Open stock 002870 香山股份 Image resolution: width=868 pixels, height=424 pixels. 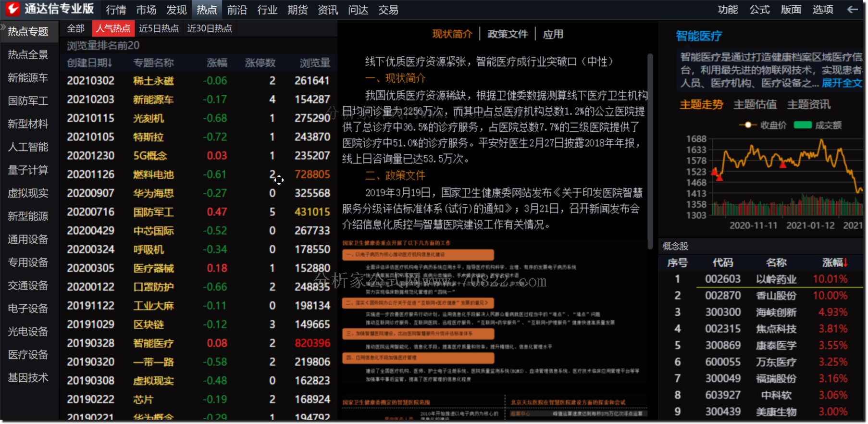point(762,296)
